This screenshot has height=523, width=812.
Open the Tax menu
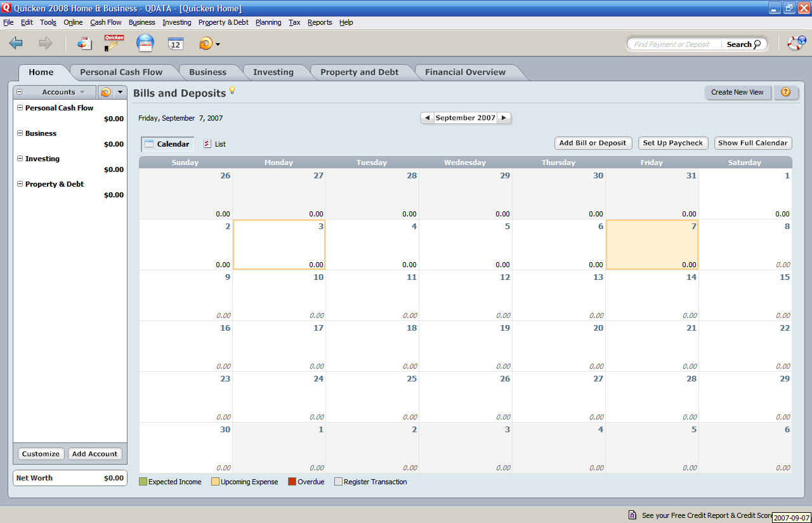294,22
